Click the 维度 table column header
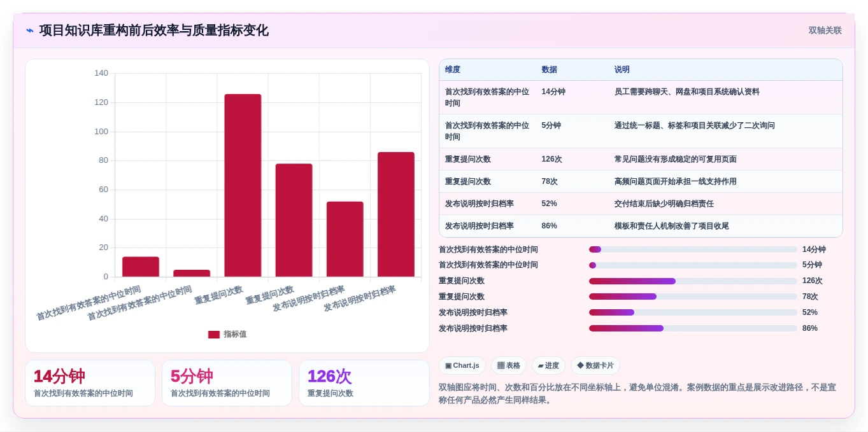Image resolution: width=868 pixels, height=432 pixels. coord(453,69)
